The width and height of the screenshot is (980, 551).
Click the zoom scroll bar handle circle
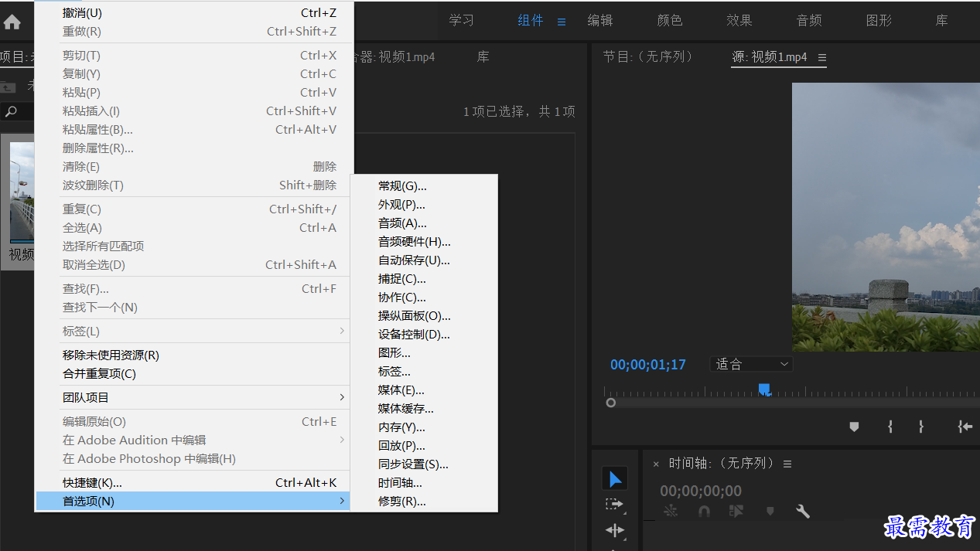click(611, 403)
